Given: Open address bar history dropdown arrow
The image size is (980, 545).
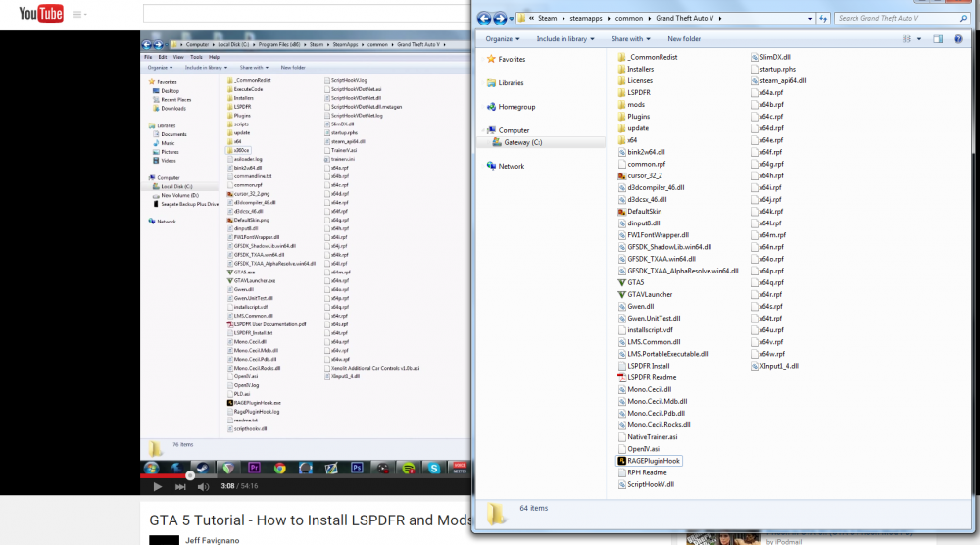Looking at the screenshot, I should pos(810,18).
